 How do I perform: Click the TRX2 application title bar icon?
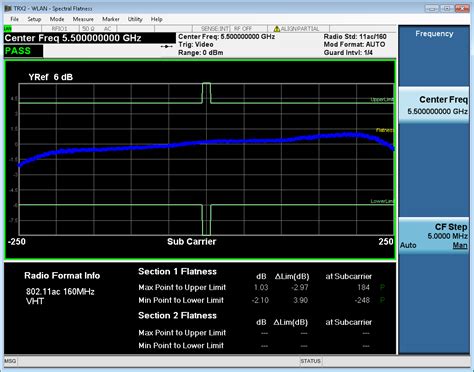click(8, 8)
